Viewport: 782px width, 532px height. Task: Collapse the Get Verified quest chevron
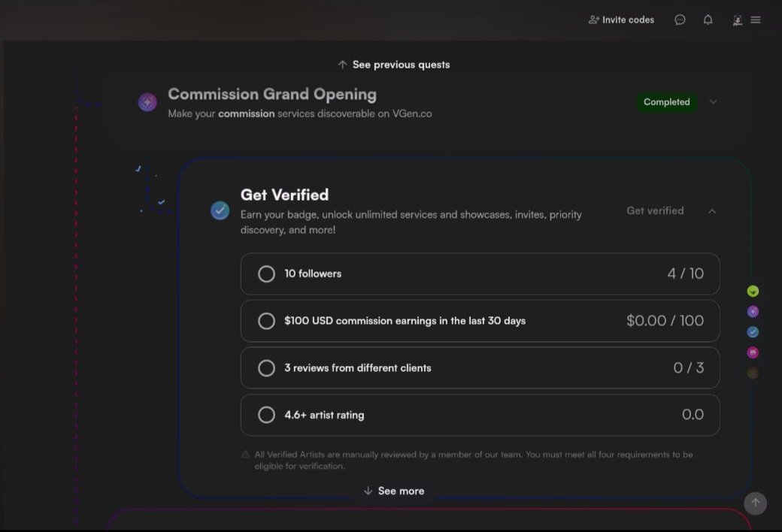point(711,211)
